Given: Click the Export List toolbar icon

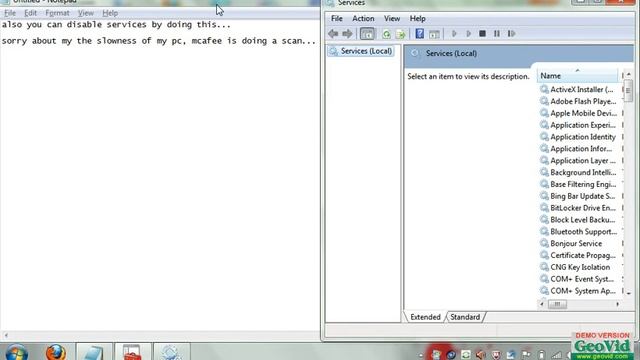Looking at the screenshot, I should [x=401, y=34].
